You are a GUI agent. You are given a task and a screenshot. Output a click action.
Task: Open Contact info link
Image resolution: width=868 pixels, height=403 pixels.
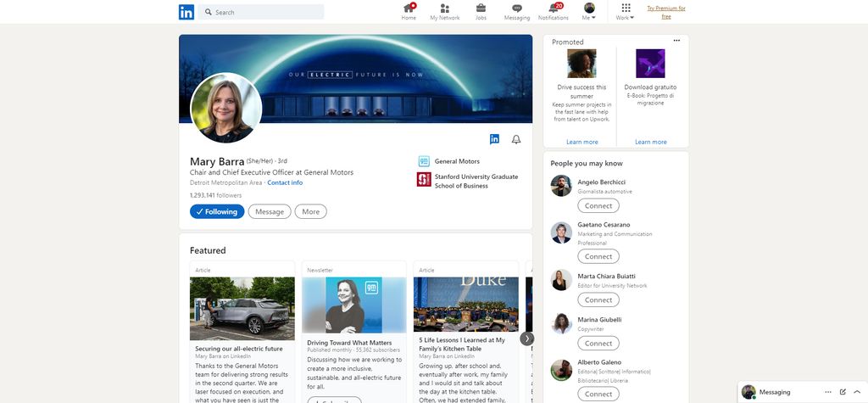click(x=285, y=182)
